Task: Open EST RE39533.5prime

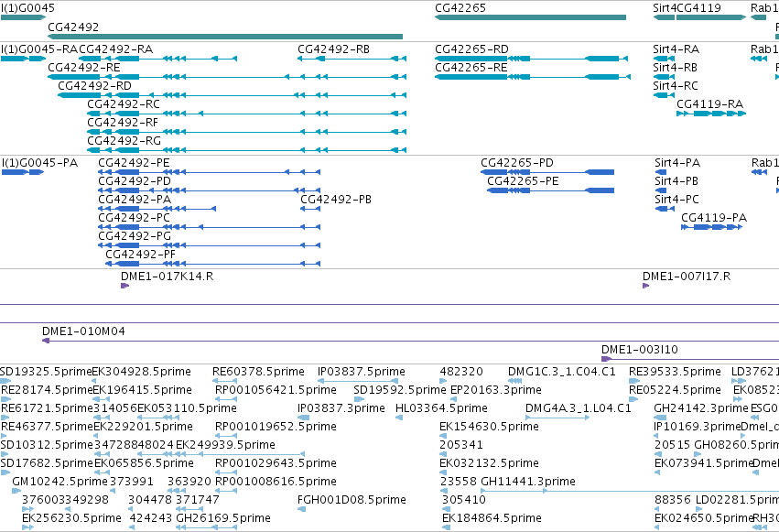Action: point(634,381)
